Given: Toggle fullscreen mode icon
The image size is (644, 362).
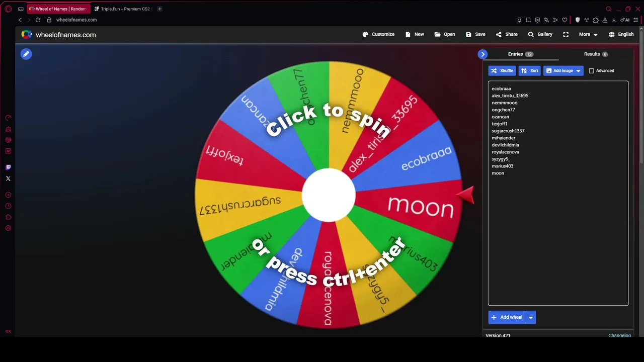Looking at the screenshot, I should click(566, 34).
